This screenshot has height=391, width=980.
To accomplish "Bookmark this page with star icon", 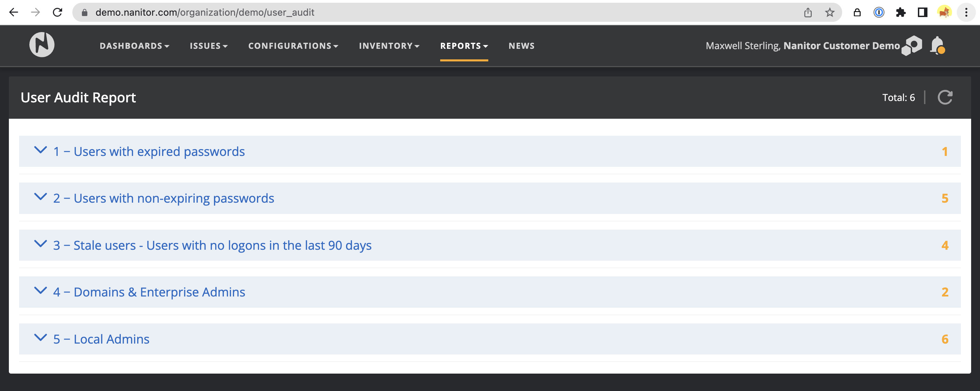I will (830, 12).
